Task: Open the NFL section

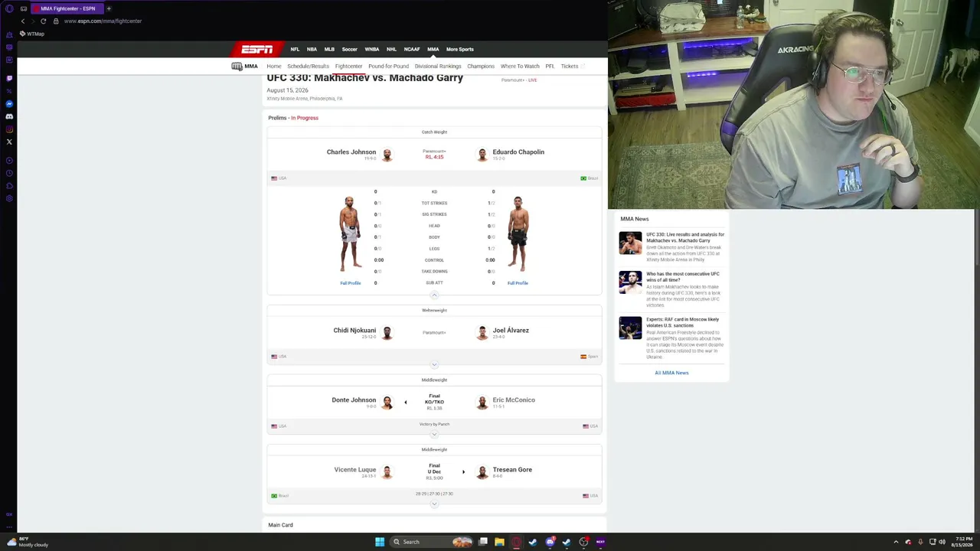Action: tap(295, 49)
